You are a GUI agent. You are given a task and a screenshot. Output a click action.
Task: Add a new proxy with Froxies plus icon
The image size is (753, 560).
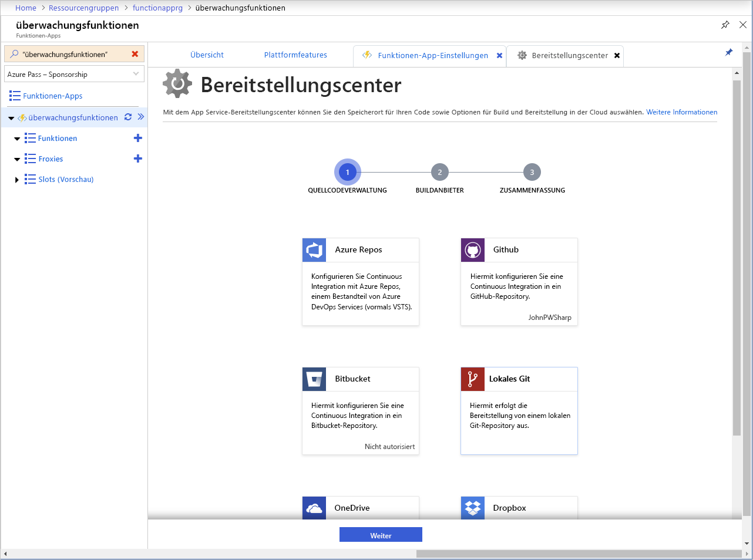(138, 158)
